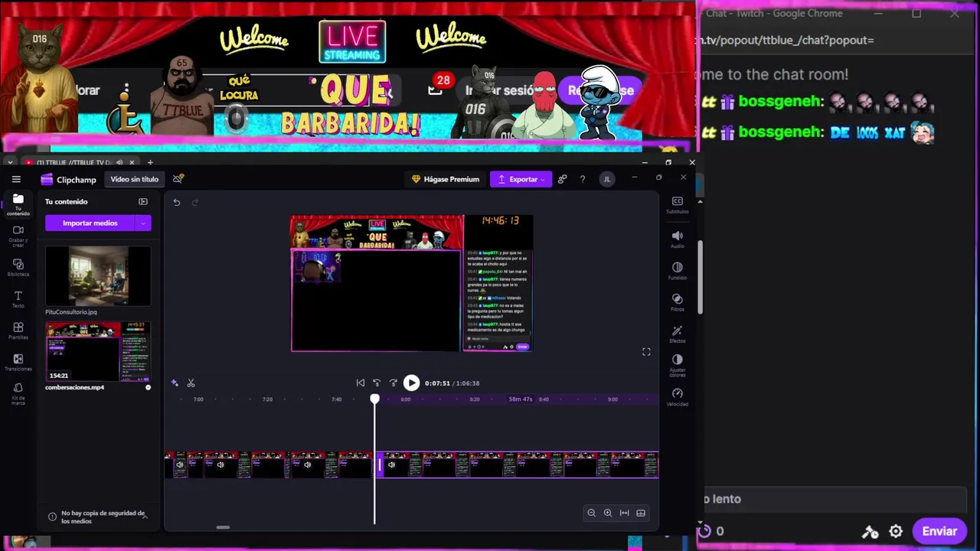
Task: Open Transiciones panel
Action: click(18, 362)
